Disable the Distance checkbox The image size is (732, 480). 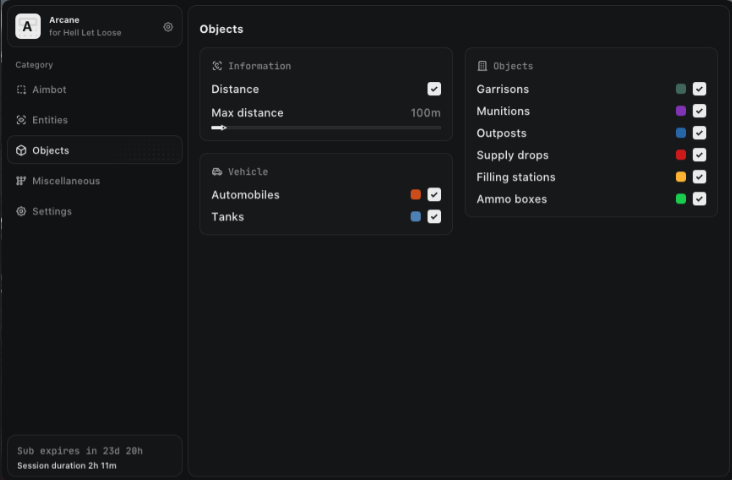coord(434,89)
